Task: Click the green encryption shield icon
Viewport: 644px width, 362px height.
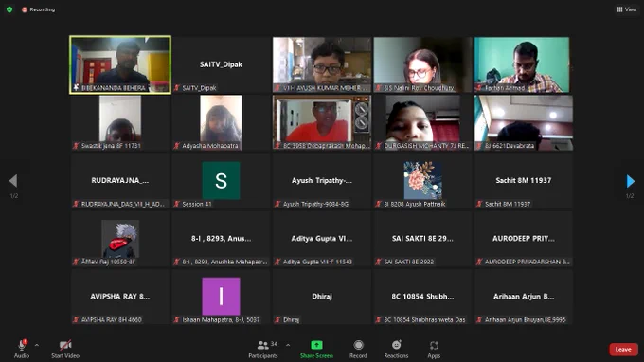Action: (9, 9)
